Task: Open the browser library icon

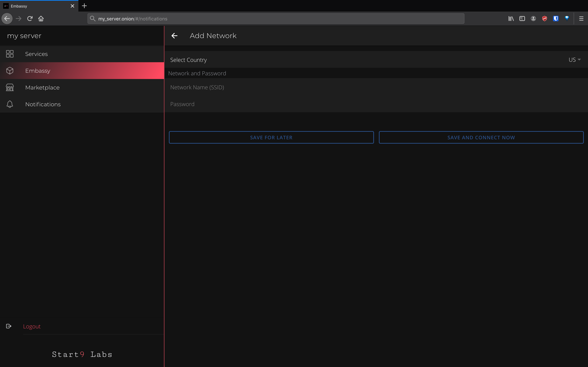Action: (x=511, y=19)
